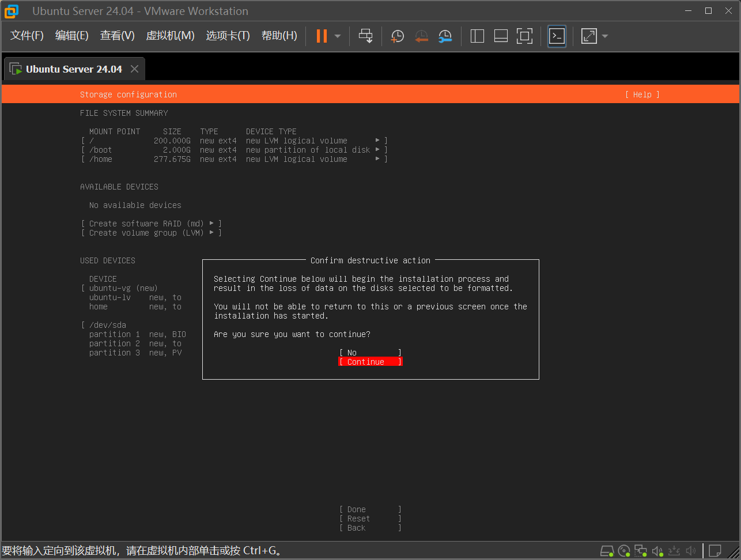Click the 'Confirm destructive action' dialog title
Screen dimensions: 741x560
point(370,260)
